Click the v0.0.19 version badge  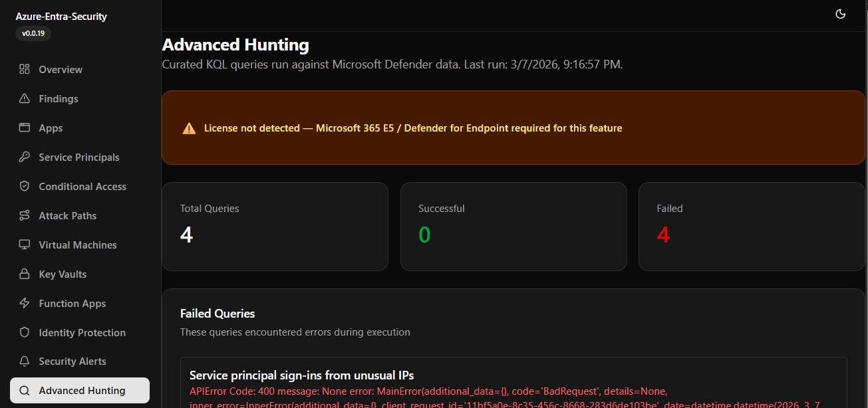tap(33, 33)
